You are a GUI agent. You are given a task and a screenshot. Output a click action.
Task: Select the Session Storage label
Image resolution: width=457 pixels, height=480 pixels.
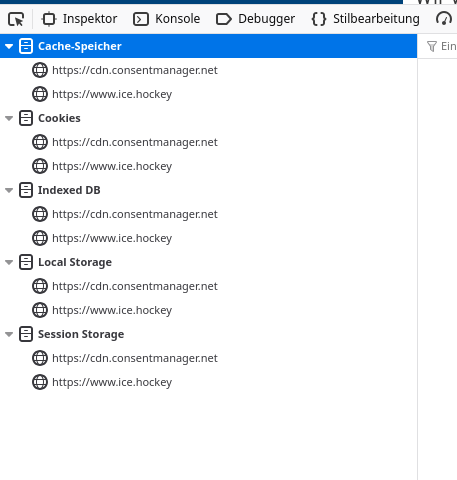[x=81, y=334]
